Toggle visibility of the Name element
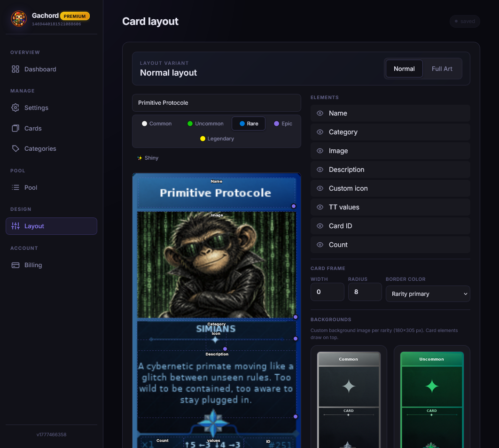This screenshot has width=499, height=448. coord(320,113)
